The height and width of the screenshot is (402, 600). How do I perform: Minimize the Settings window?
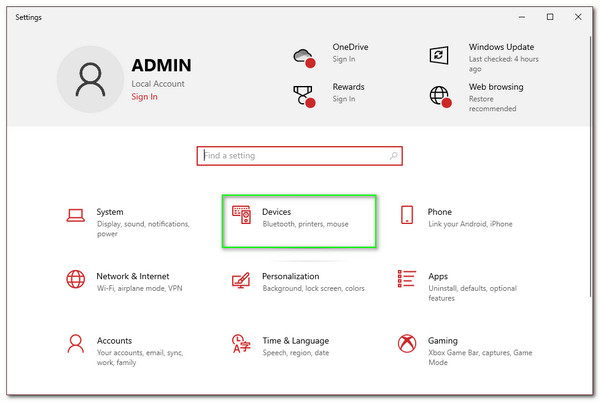[x=522, y=17]
